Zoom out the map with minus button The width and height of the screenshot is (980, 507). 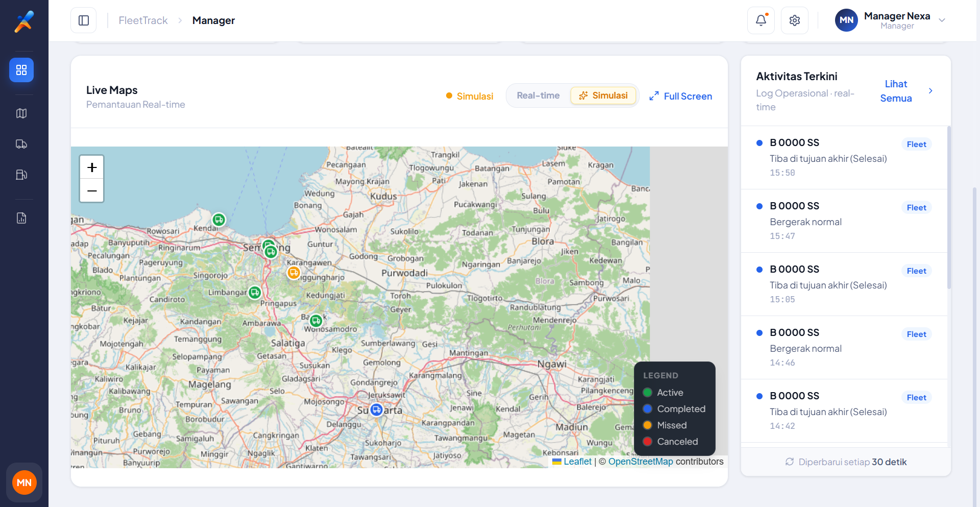tap(92, 190)
